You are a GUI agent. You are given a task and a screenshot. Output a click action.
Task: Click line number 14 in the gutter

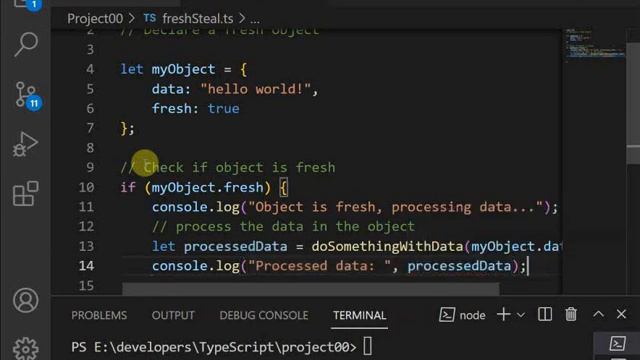87,266
